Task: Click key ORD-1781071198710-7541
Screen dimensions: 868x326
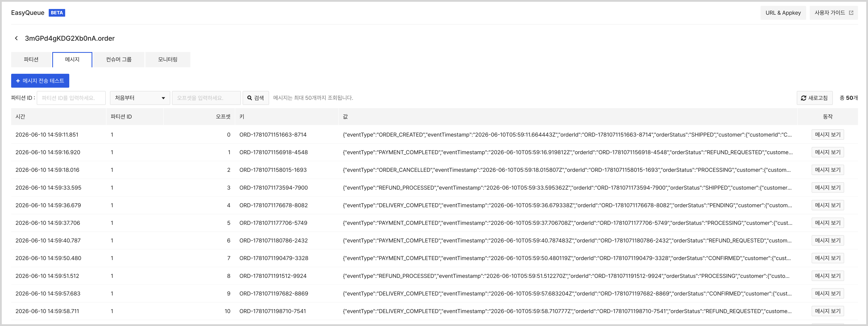Action: pos(273,311)
